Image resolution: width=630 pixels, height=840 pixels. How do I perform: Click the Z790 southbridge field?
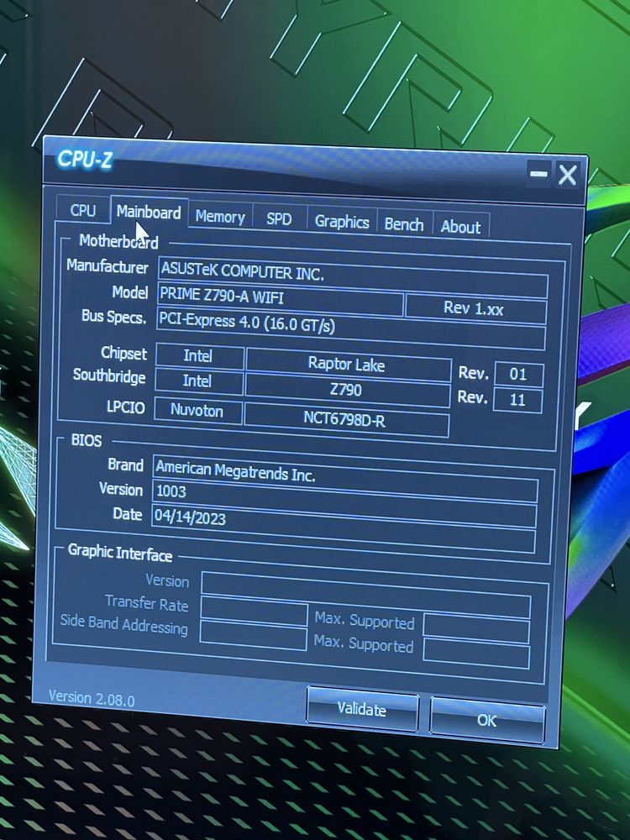coord(347,390)
